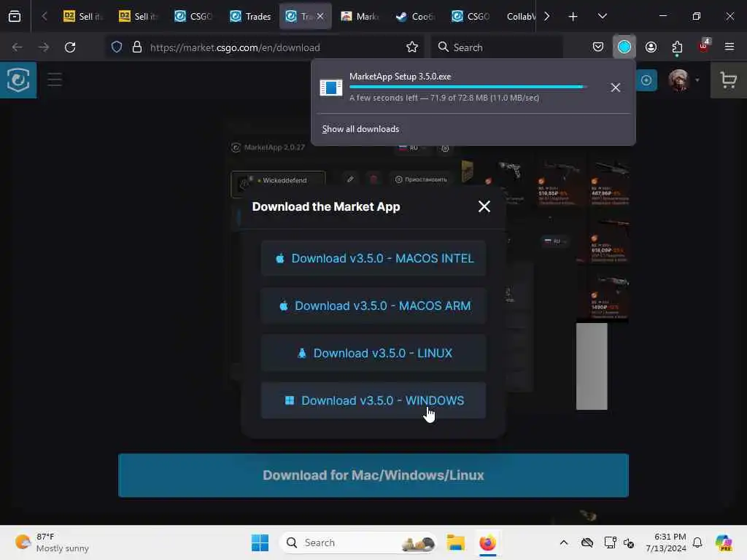This screenshot has height=560, width=747.
Task: Expand the profile dropdown arrow
Action: [x=697, y=80]
